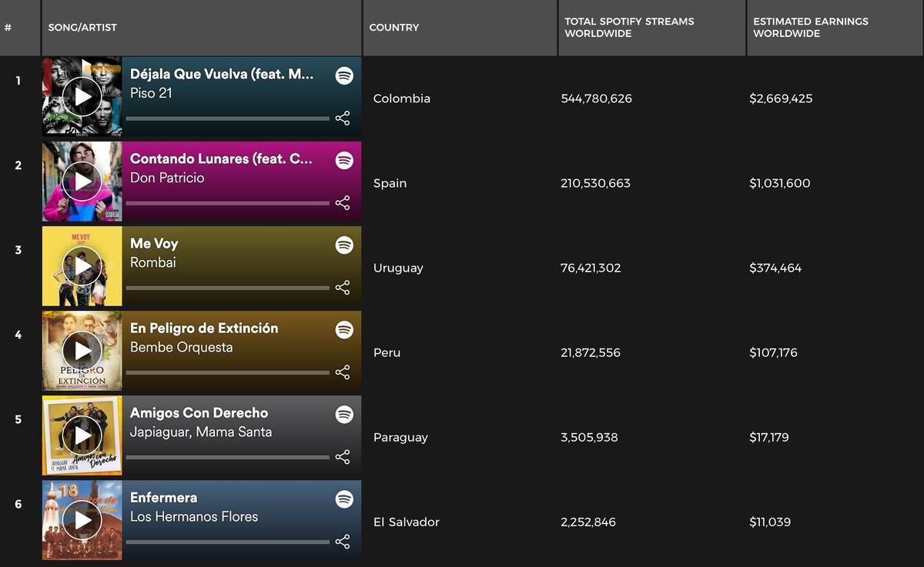The width and height of the screenshot is (924, 567).
Task: Open the album artwork for Me Voy
Action: click(x=82, y=265)
